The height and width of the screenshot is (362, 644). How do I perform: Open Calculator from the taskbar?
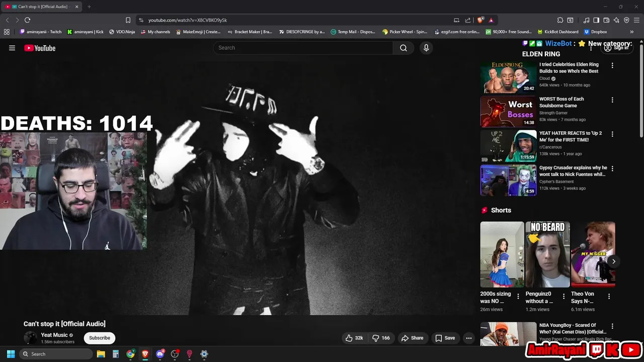coord(115,354)
